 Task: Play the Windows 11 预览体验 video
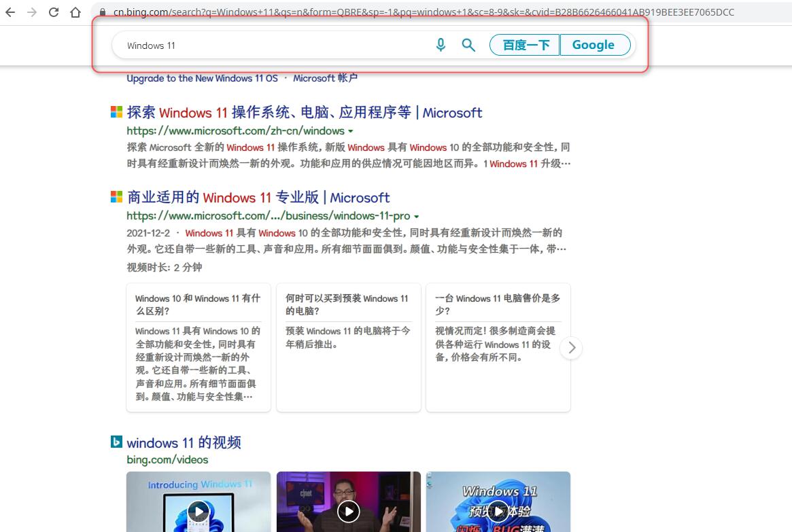498,510
